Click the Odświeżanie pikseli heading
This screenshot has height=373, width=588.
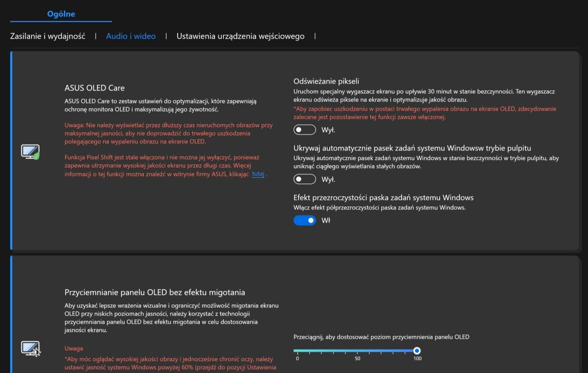coord(326,81)
